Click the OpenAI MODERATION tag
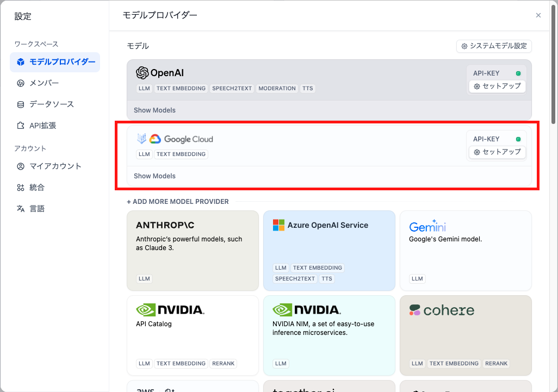 [277, 89]
